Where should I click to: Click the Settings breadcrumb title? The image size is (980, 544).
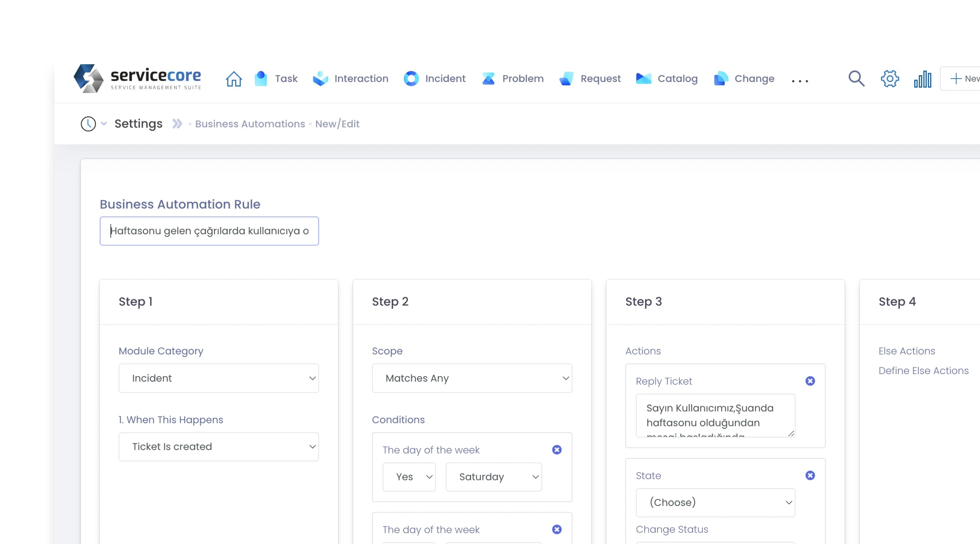[x=138, y=124]
